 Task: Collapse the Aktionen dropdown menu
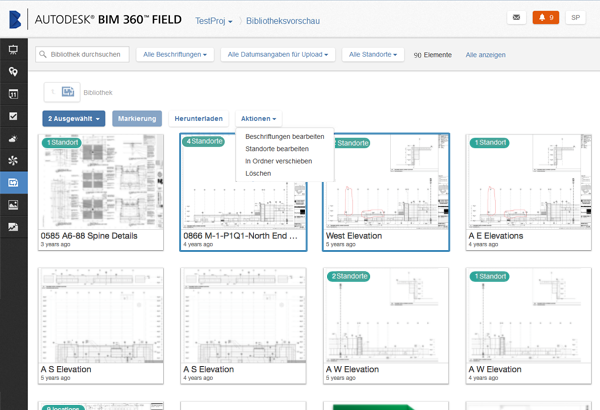(x=258, y=119)
